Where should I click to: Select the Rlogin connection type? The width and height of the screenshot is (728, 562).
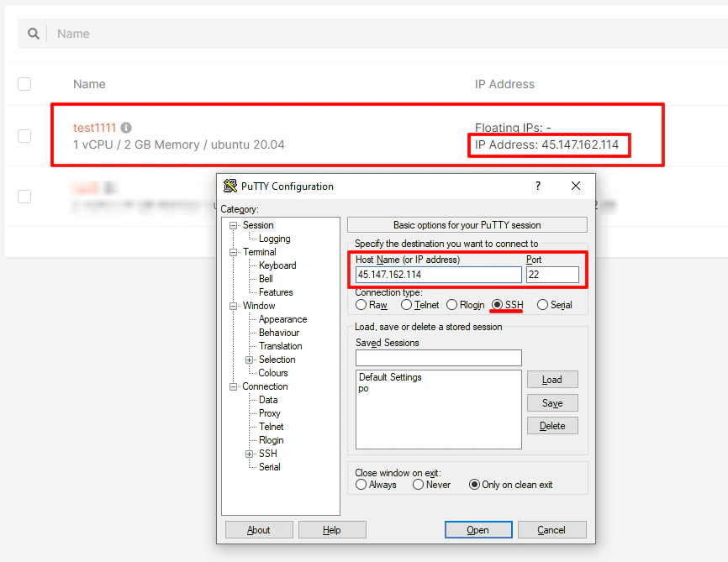click(x=451, y=305)
